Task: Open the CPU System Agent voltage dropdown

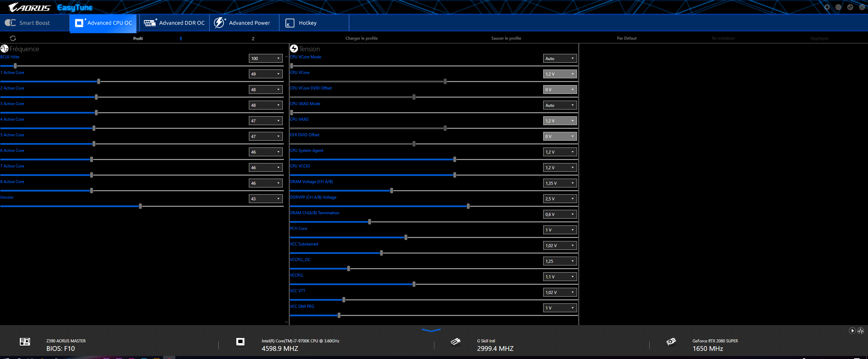Action: 560,152
